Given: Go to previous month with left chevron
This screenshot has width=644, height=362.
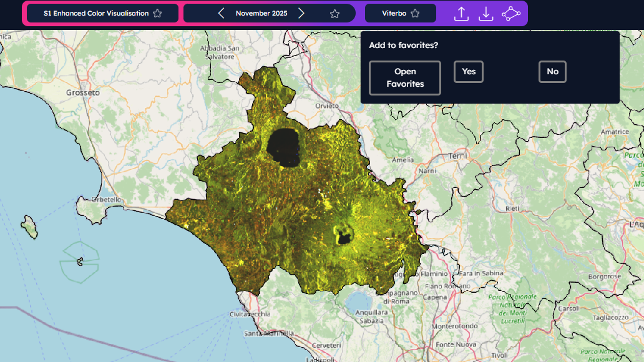Looking at the screenshot, I should [x=221, y=13].
